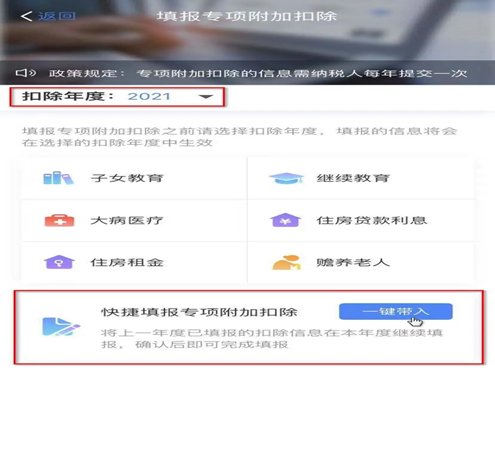This screenshot has height=454, width=495.
Task: Open the 子女教育 text label
Action: [127, 178]
